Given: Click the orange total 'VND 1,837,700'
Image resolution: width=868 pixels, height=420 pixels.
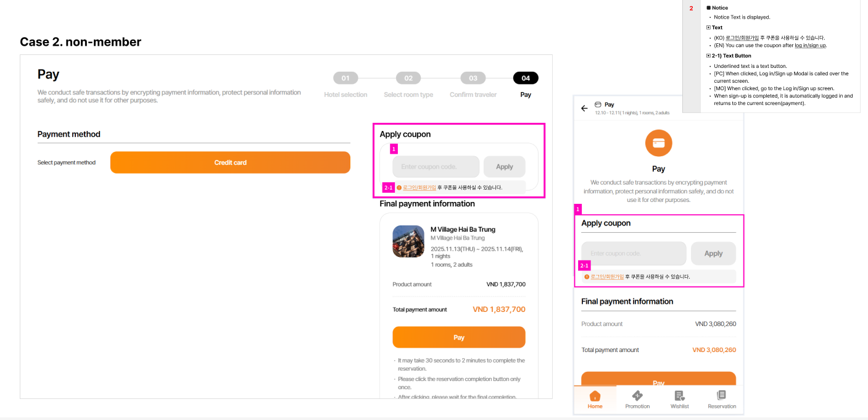Looking at the screenshot, I should (499, 309).
